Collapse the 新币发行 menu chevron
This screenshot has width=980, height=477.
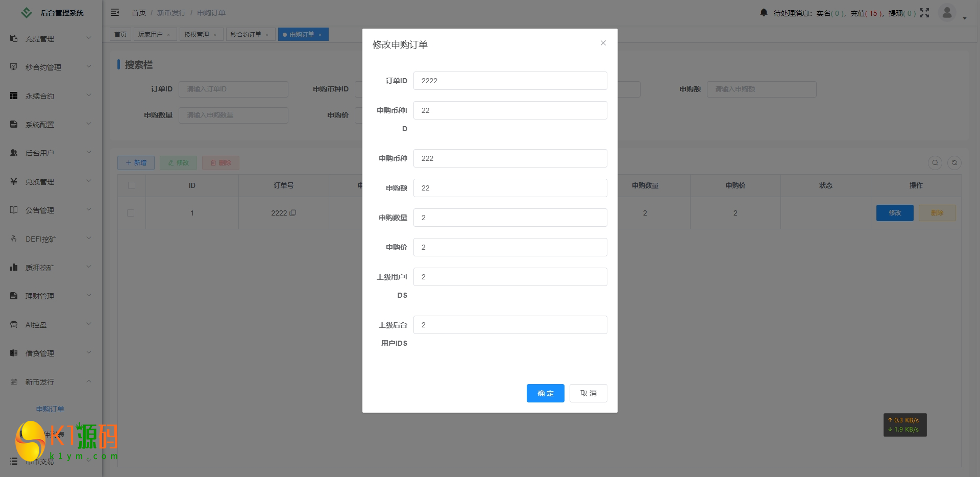pyautogui.click(x=89, y=381)
